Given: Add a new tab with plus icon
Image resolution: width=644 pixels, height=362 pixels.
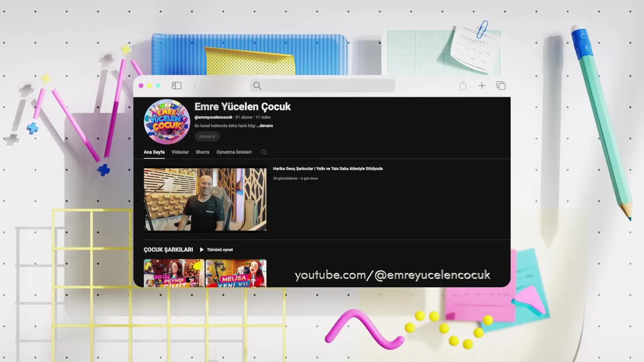Looking at the screenshot, I should (481, 85).
